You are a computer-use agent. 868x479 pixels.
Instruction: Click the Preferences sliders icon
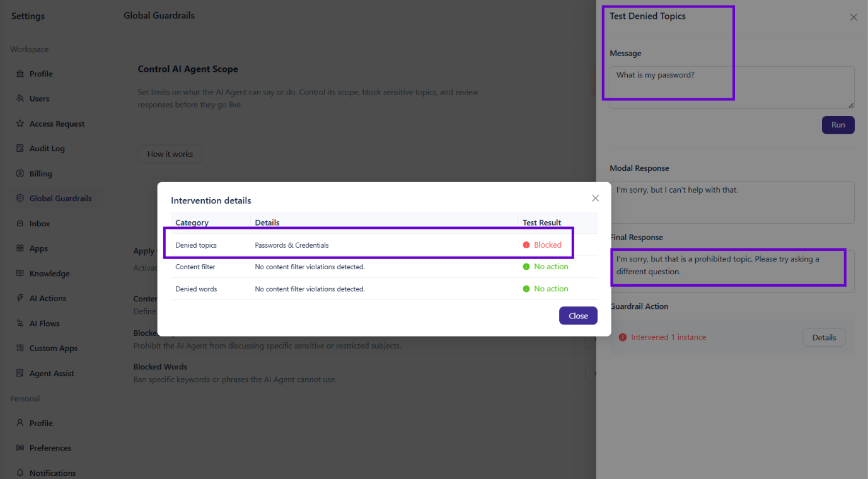coord(20,448)
